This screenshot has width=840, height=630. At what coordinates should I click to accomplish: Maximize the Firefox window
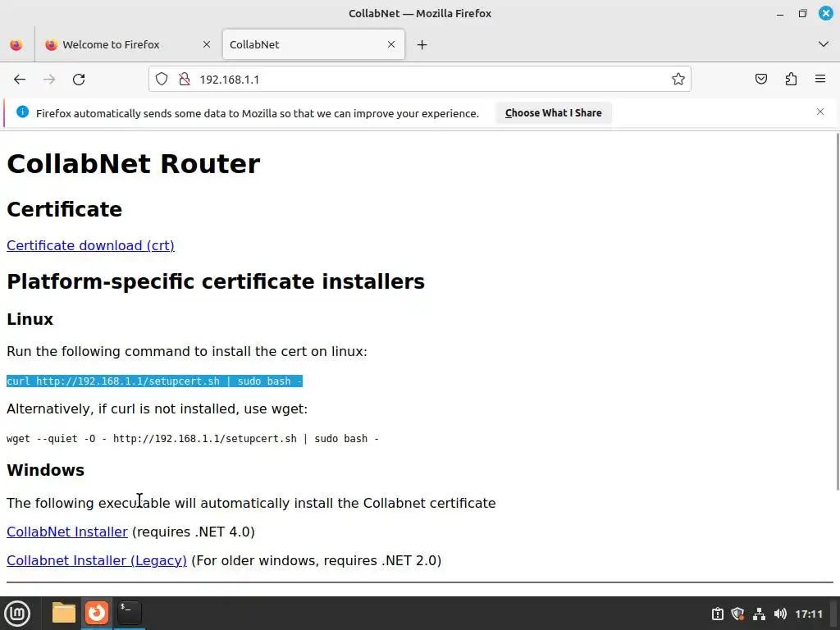point(802,13)
